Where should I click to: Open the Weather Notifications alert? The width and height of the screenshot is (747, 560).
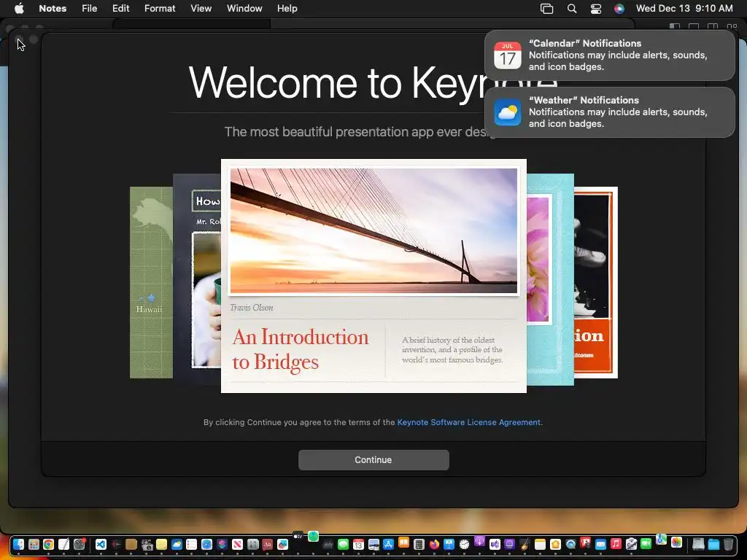tap(610, 112)
